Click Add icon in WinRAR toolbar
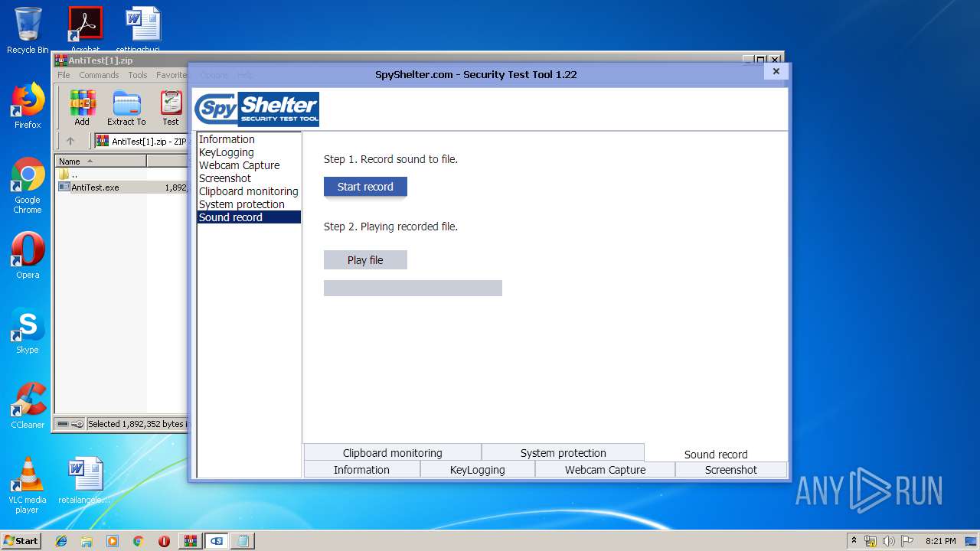Screen dimensions: 980x551 tap(82, 108)
